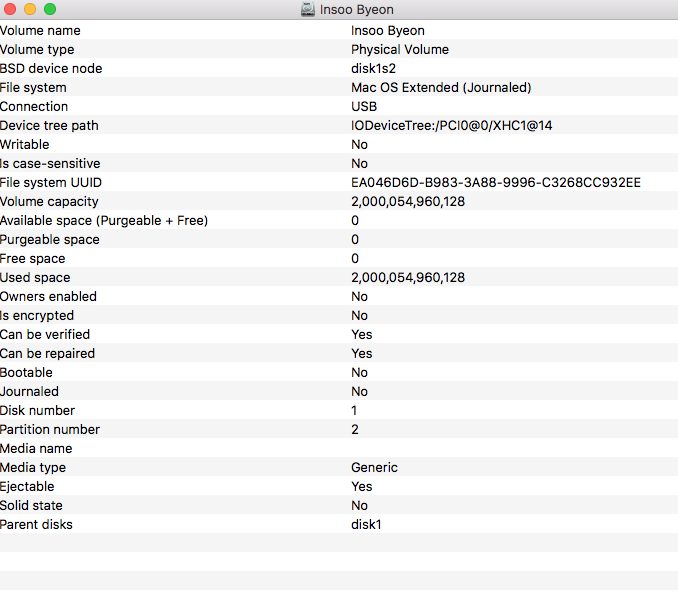This screenshot has width=678, height=596.
Task: Select the Used space value
Action: (407, 278)
